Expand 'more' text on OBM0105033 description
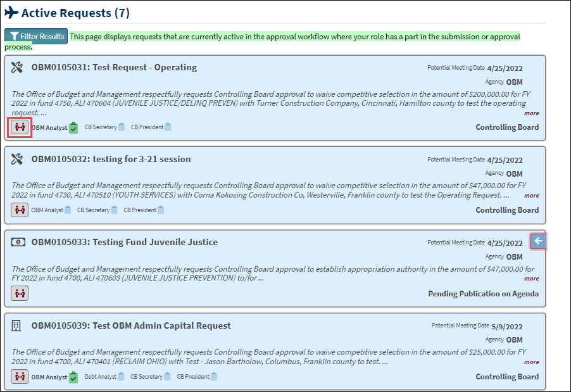Screen dimensions: 571x392 tap(531, 279)
